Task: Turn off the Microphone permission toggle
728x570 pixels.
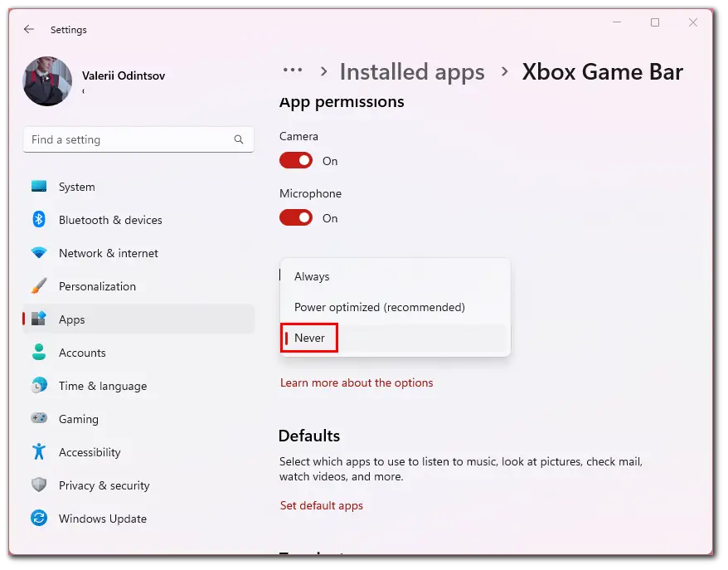Action: 296,218
